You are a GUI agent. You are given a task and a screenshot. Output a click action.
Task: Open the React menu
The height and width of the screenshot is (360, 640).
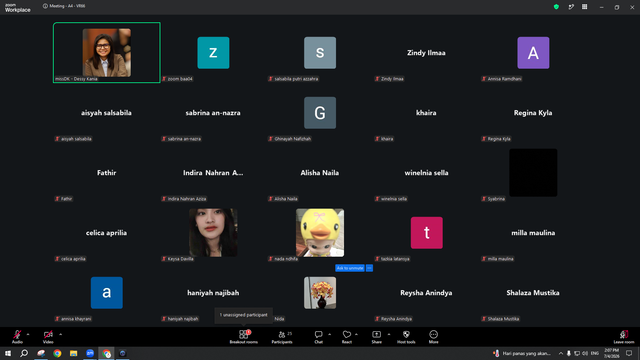(x=347, y=337)
